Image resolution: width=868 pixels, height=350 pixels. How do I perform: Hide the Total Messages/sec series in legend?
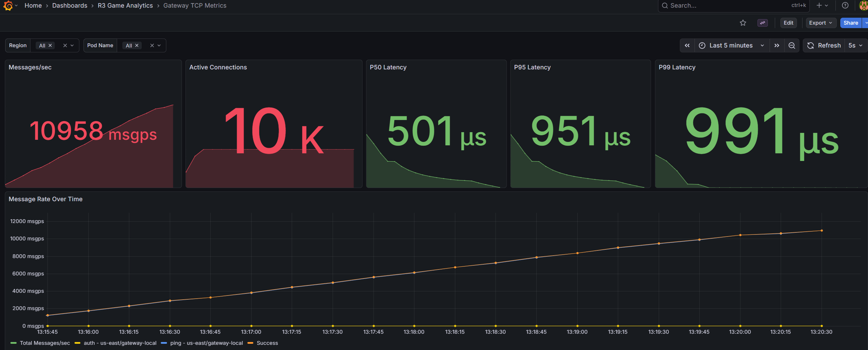pyautogui.click(x=44, y=343)
